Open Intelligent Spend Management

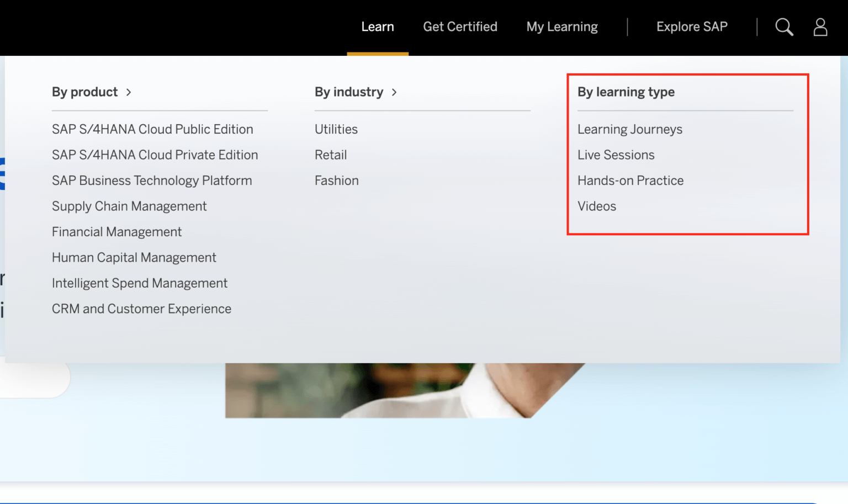[140, 283]
